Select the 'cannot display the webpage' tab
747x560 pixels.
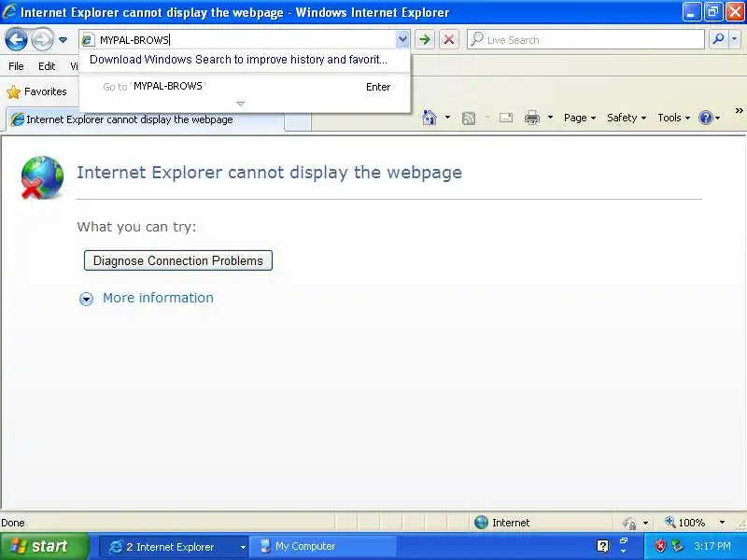146,119
